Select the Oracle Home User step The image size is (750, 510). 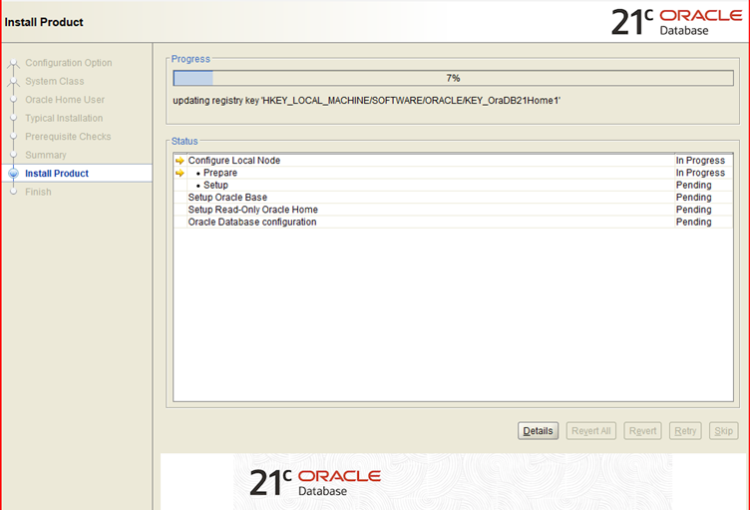[x=64, y=100]
